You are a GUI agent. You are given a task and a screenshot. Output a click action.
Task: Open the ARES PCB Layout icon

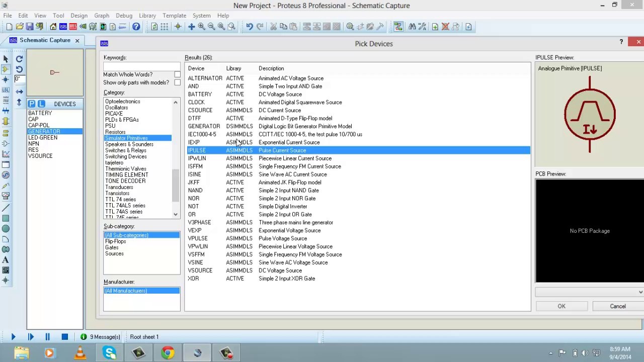pyautogui.click(x=73, y=27)
